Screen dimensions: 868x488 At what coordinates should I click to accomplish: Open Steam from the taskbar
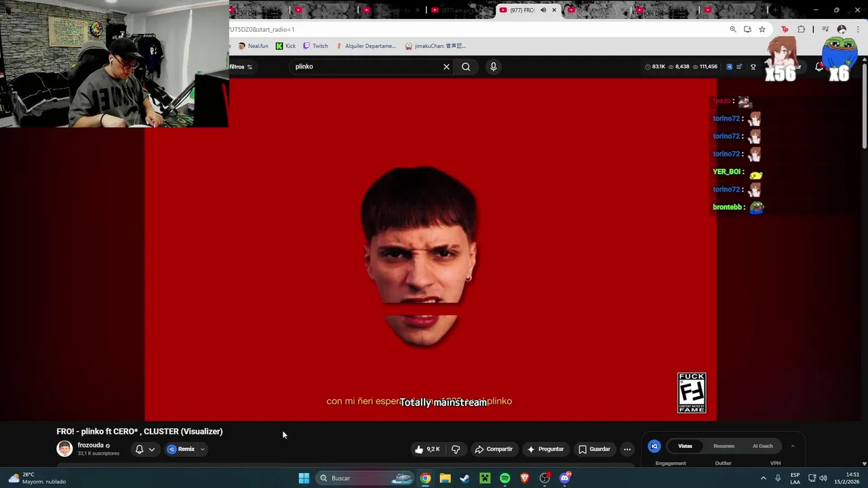pos(465,478)
